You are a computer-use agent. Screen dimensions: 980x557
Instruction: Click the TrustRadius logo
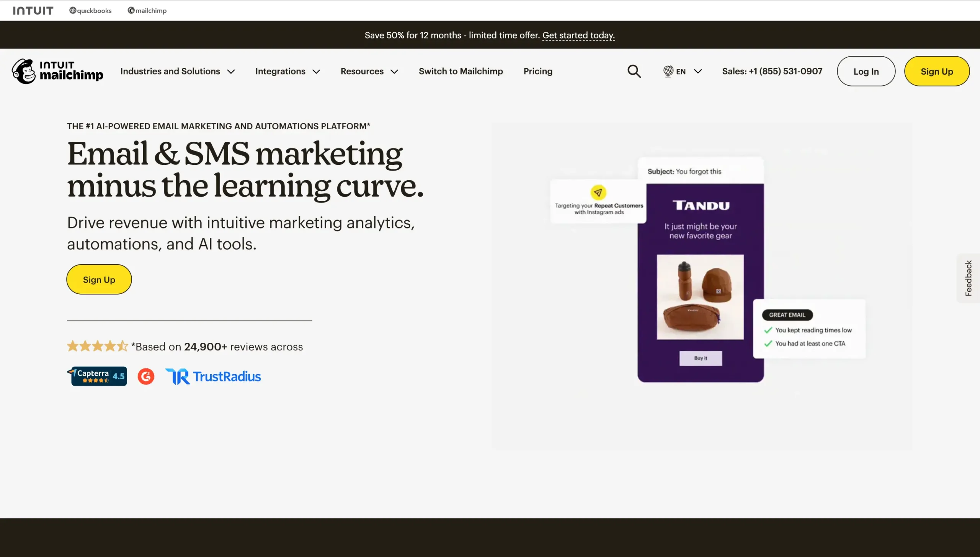tap(213, 376)
